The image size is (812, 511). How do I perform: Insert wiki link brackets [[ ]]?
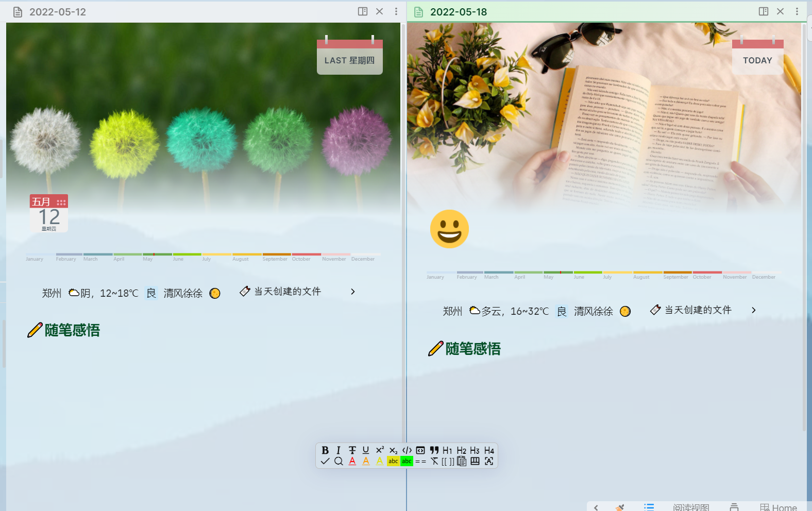click(x=448, y=462)
